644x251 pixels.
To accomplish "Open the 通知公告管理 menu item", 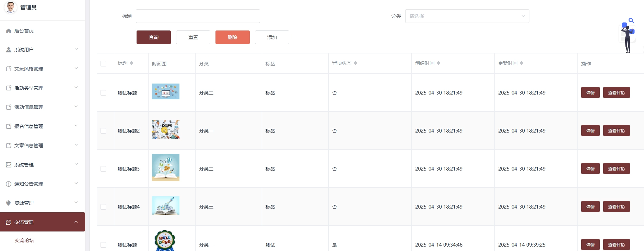I will coord(43,184).
